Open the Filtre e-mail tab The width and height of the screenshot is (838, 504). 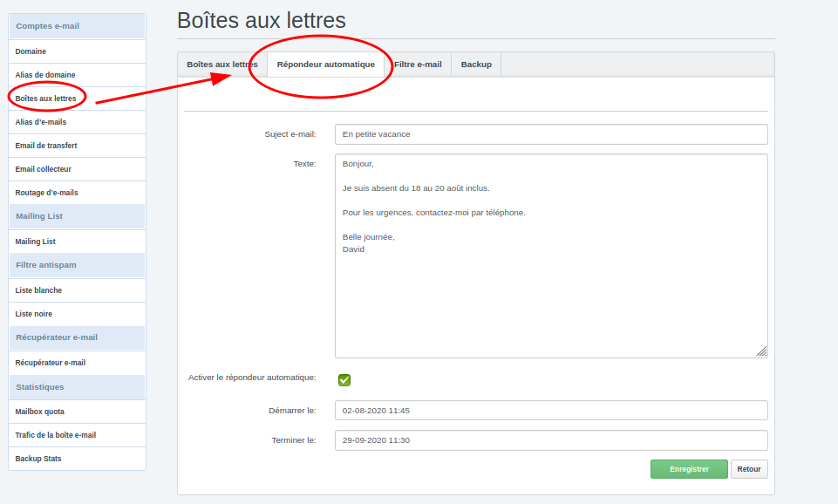418,65
